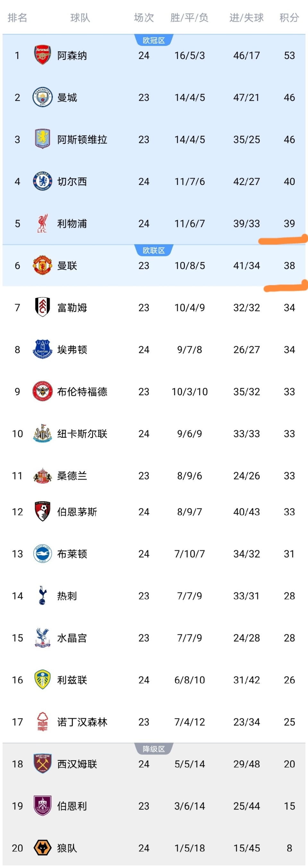Screen dimensions: 308x868
Task: Tap the 进/失球 column header
Action: tap(247, 18)
